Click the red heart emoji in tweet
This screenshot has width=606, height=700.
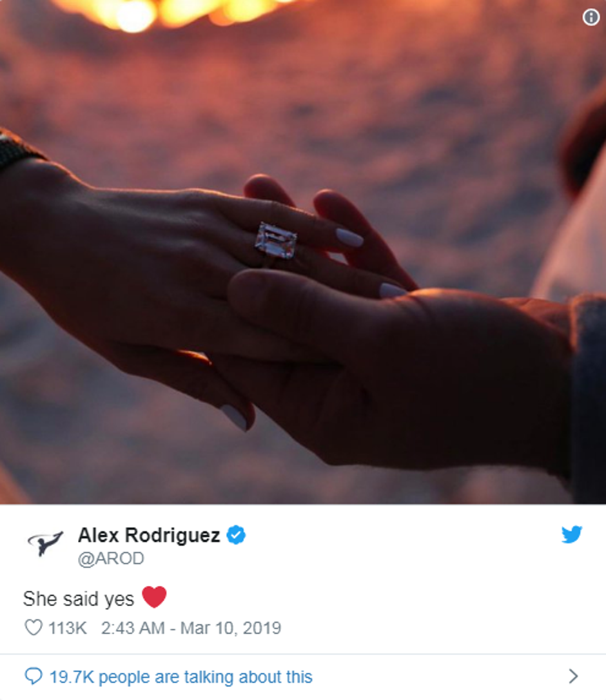click(154, 598)
